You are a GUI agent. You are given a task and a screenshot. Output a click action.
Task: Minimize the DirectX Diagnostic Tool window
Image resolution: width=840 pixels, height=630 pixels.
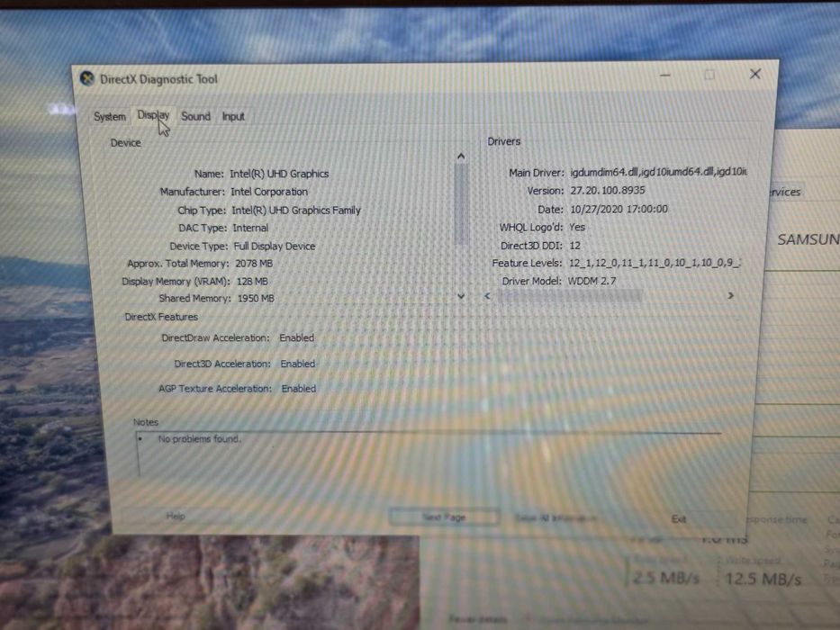click(x=665, y=75)
